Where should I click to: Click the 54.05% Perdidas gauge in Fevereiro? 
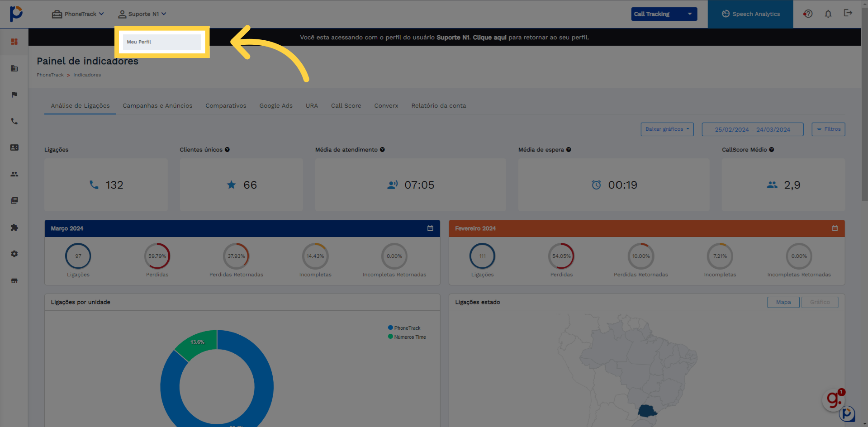click(561, 256)
